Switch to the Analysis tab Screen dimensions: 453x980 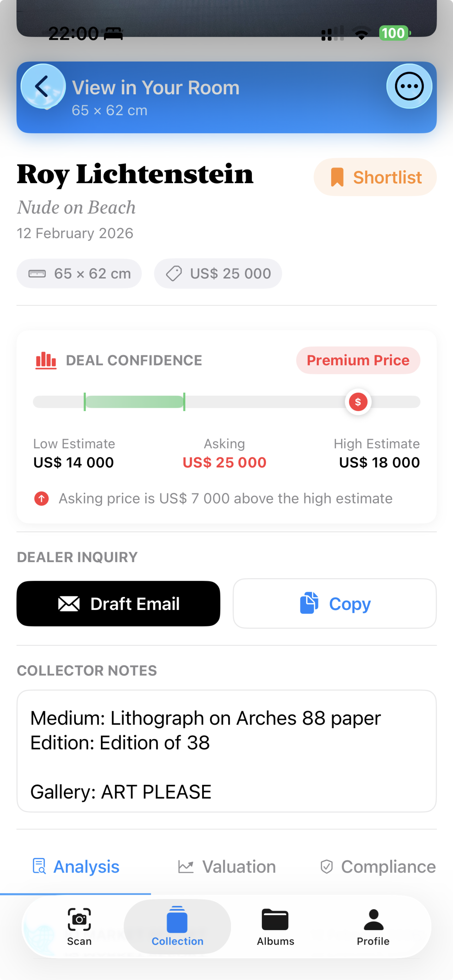coord(76,867)
